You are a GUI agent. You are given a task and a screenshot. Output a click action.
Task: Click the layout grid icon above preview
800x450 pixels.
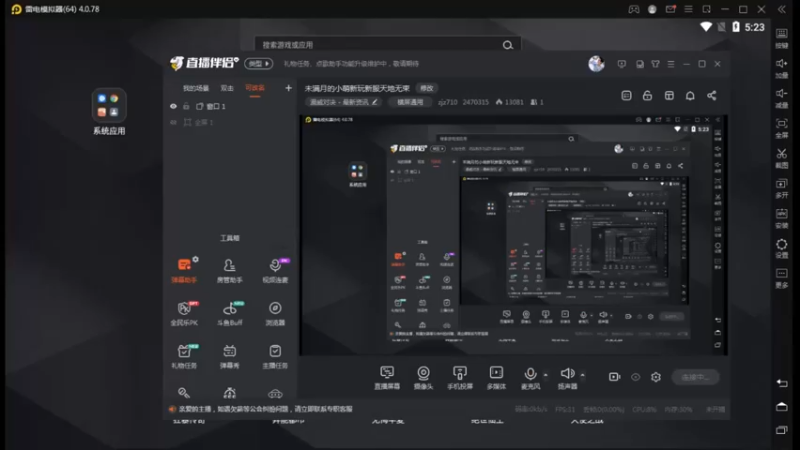(x=669, y=95)
